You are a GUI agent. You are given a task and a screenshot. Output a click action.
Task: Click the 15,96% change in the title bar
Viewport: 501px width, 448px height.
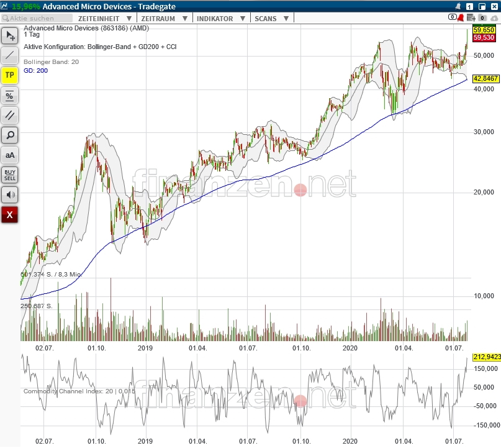click(26, 6)
